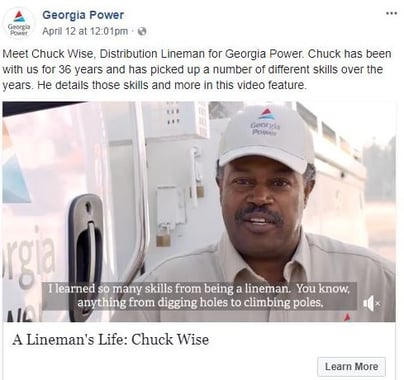Image resolution: width=404 pixels, height=380 pixels.
Task: Click the post text mentioning Chuck Wise
Action: [197, 69]
